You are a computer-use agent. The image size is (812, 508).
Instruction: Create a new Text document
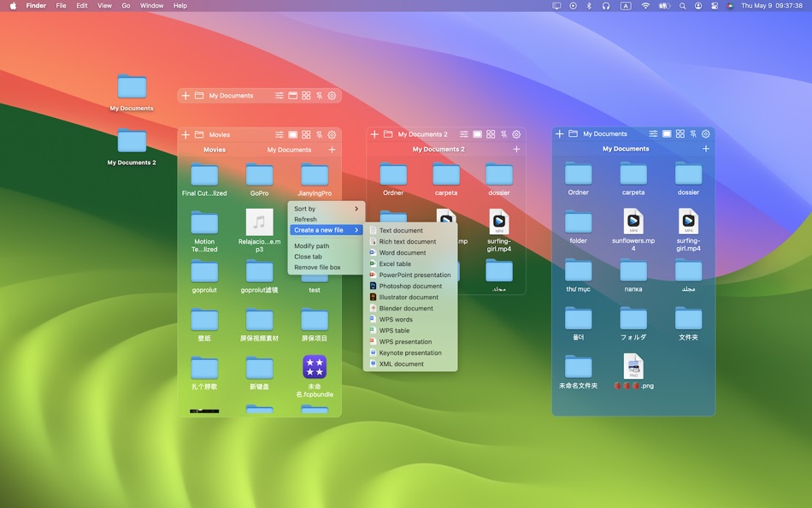[x=410, y=230]
